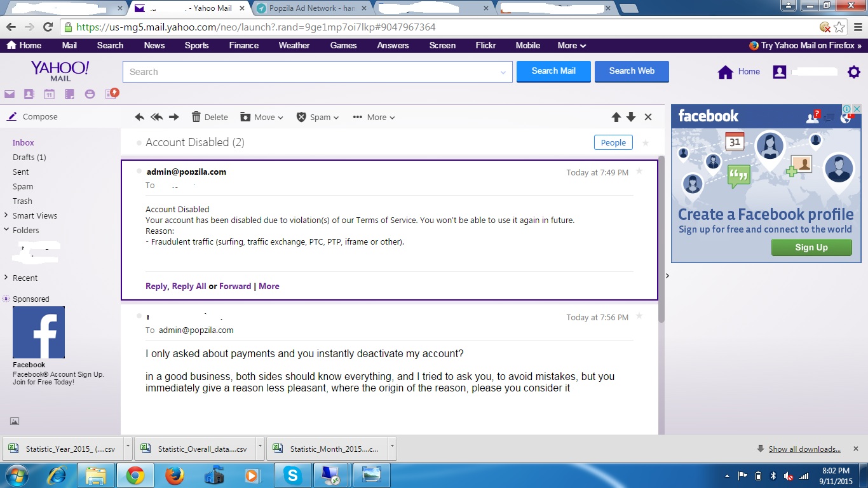This screenshot has height=488, width=868.
Task: Go to next message with down arrow
Action: coord(631,117)
